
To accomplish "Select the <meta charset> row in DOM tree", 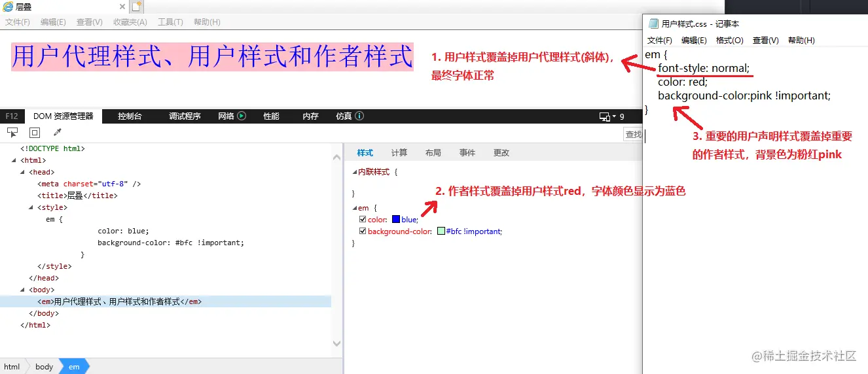I will point(89,184).
